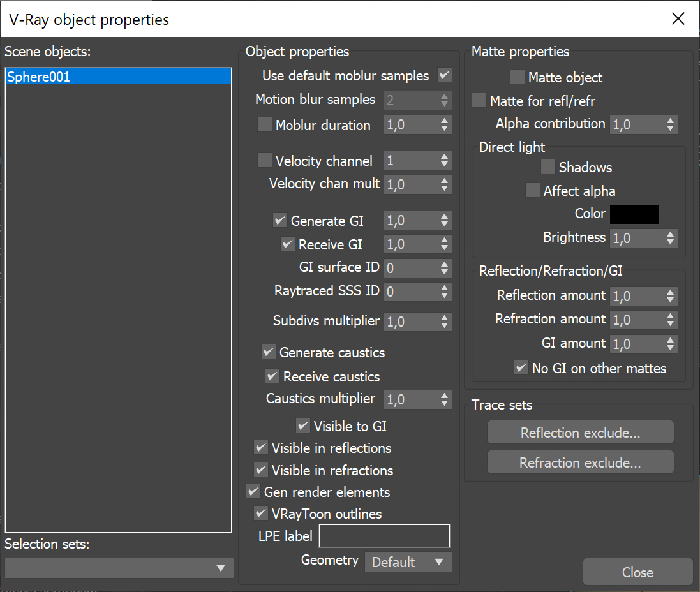This screenshot has width=700, height=592.
Task: Click the Refraction exclude button
Action: tap(580, 462)
